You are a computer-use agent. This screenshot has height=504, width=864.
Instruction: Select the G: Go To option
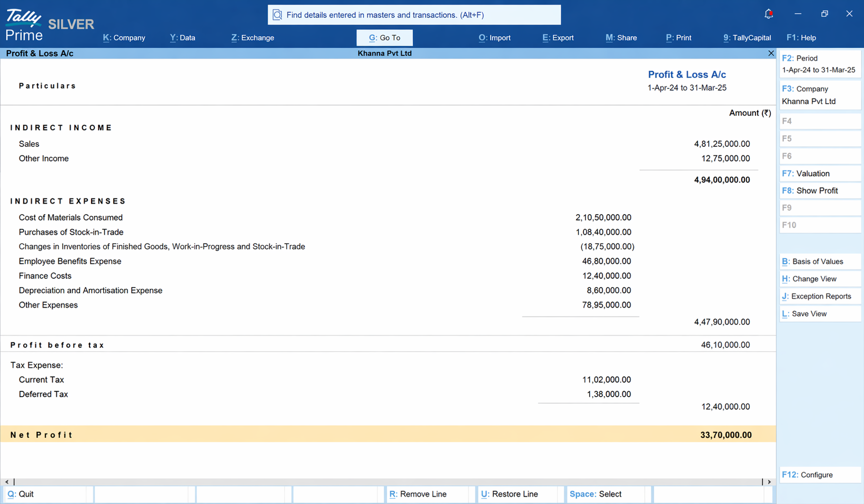coord(384,37)
